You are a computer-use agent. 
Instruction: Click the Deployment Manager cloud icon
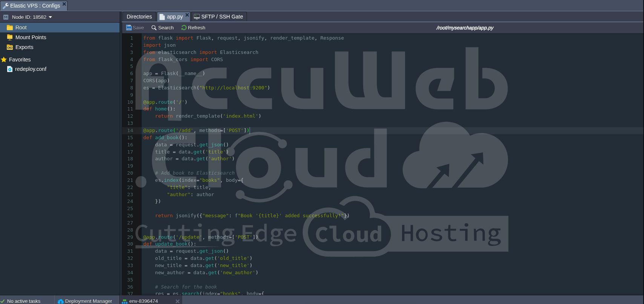pyautogui.click(x=61, y=301)
